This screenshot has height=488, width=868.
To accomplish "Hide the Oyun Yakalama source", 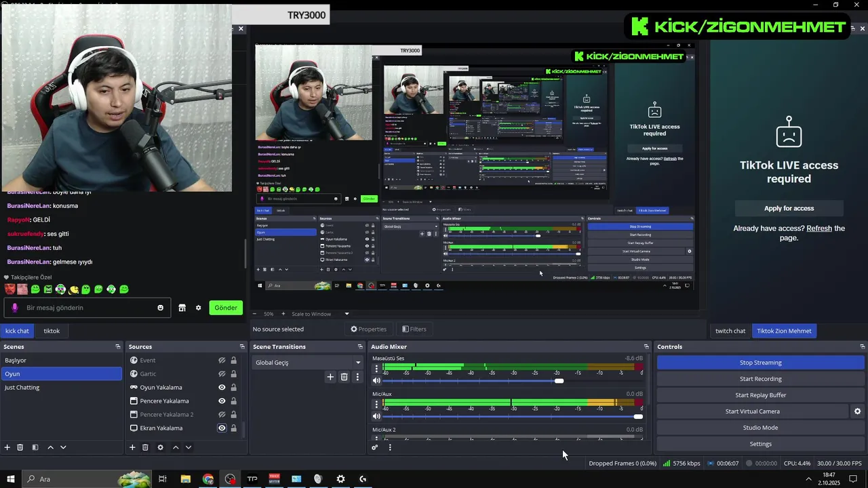I will tap(222, 388).
